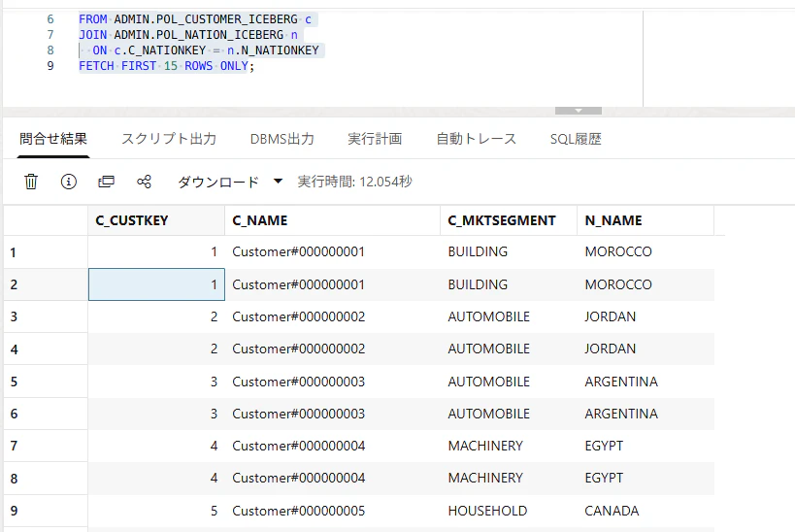This screenshot has width=795, height=532.
Task: Click BUILDING in row 2
Action: (478, 284)
